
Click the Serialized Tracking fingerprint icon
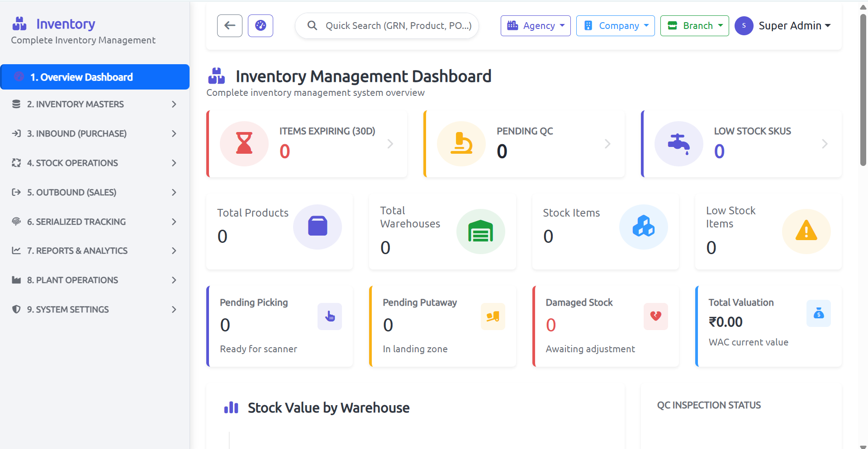(x=16, y=222)
